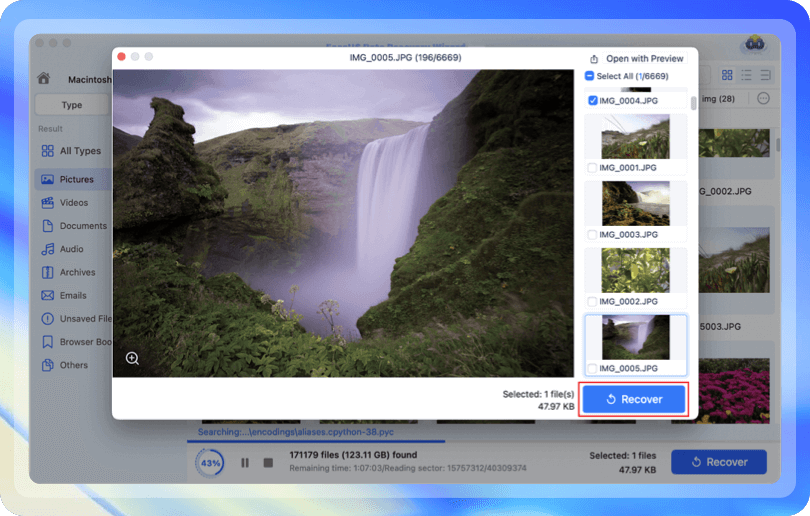
Task: Stop the scan with the square button
Action: point(268,463)
